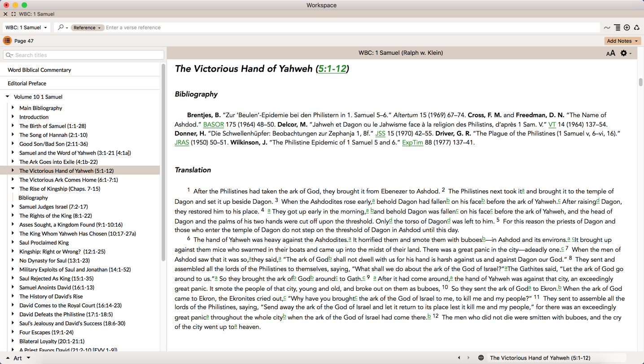
Task: Follow the JRAS abbreviation link
Action: click(x=182, y=142)
